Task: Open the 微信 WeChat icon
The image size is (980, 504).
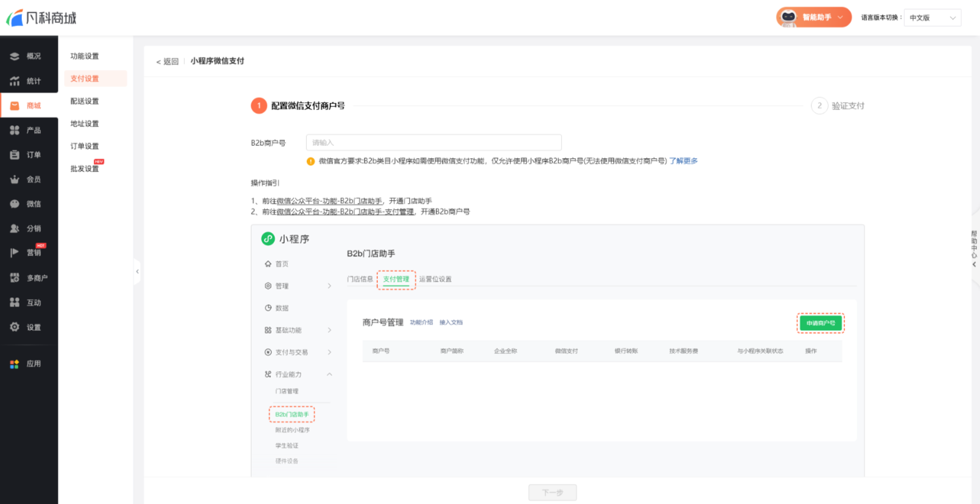Action: tap(15, 204)
